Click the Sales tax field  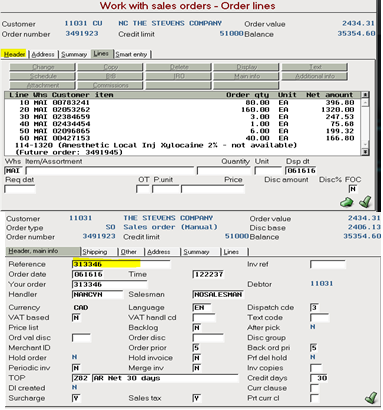[x=197, y=398]
